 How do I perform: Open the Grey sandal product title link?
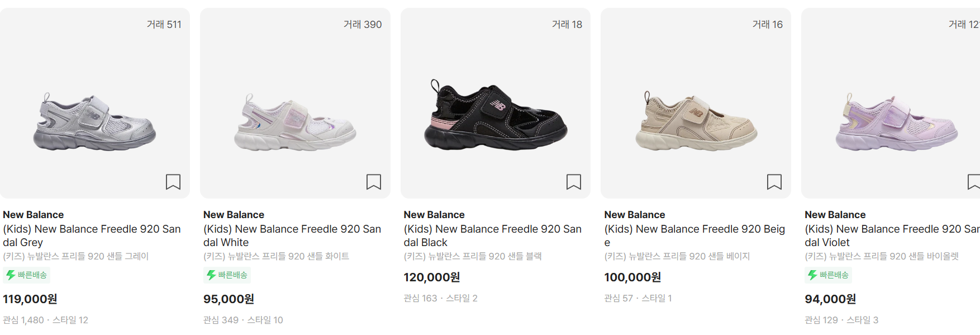[92, 235]
